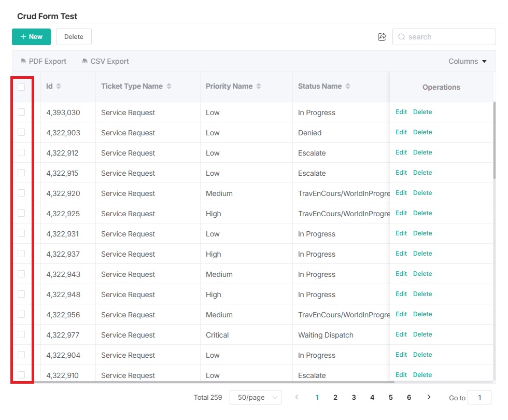
Task: Sort by Ticket Type Name arrows
Action: [169, 86]
